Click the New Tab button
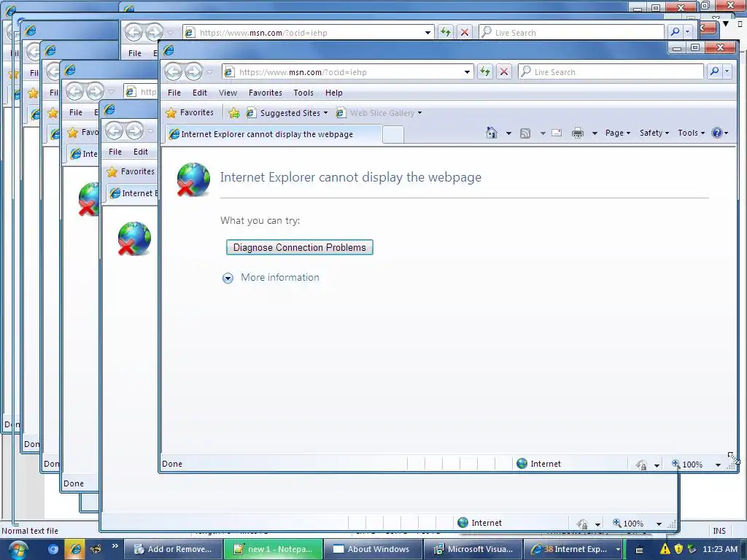This screenshot has height=560, width=747. (x=393, y=134)
